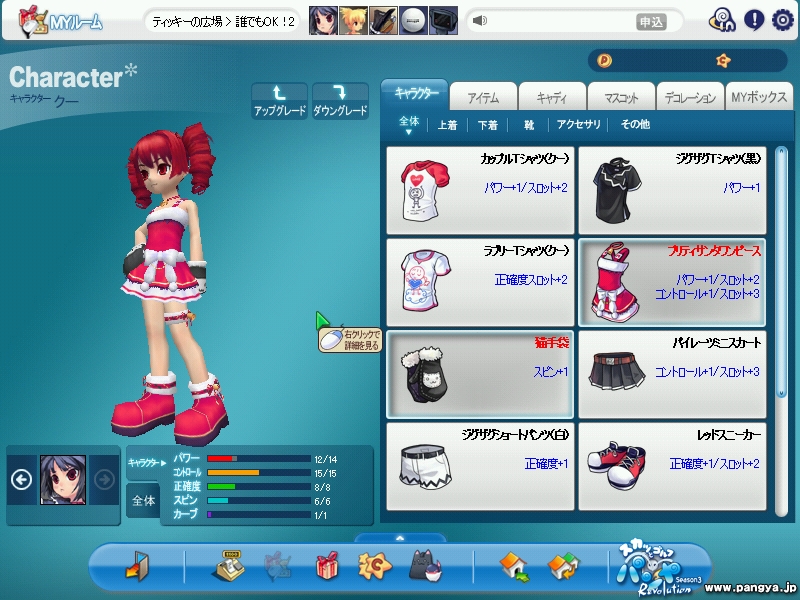Go to next character with right arrow
Viewport: 800px width, 600px height.
(x=104, y=480)
